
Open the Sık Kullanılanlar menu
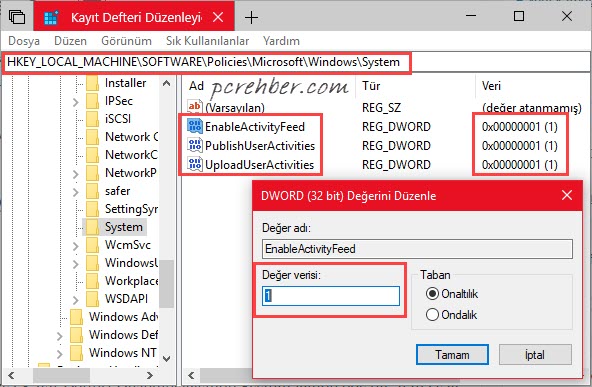[x=207, y=41]
